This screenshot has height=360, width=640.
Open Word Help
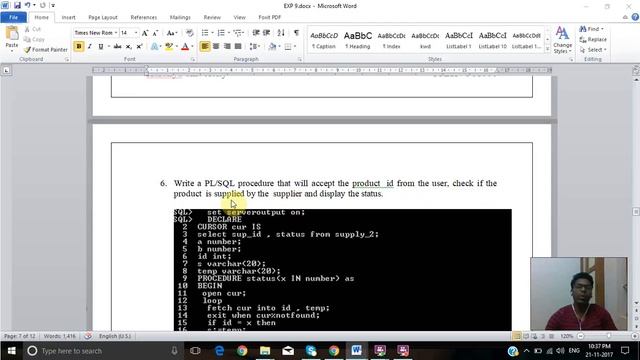635,17
